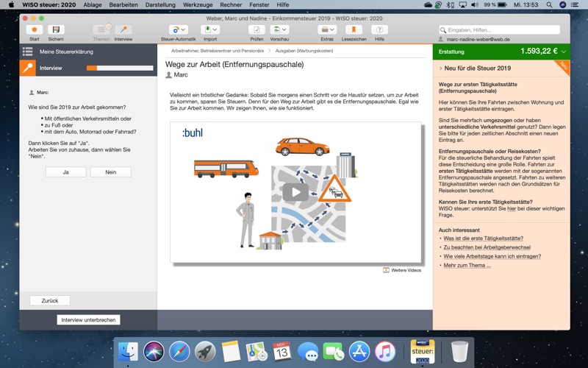Play the Entfernungspauschale video

295,192
